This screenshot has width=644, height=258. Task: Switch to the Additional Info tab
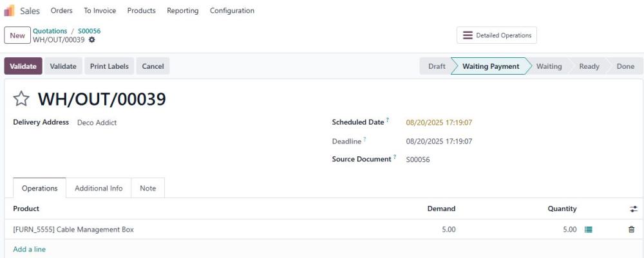click(99, 189)
